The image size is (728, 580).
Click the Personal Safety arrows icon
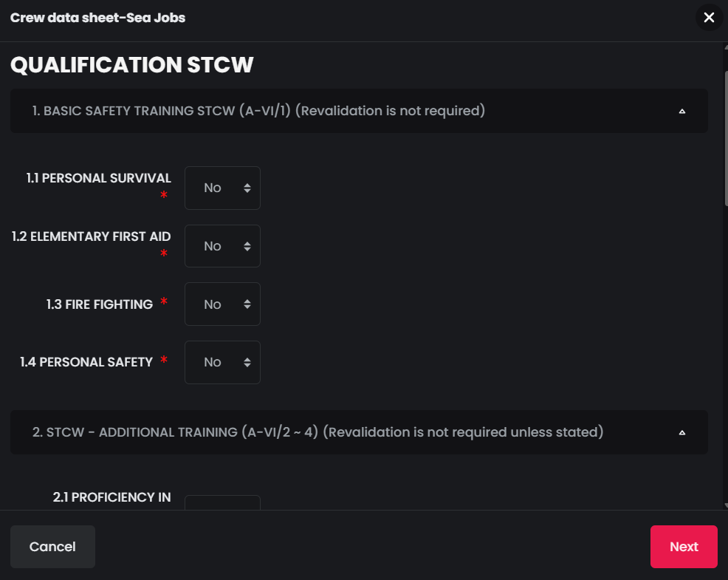(247, 362)
